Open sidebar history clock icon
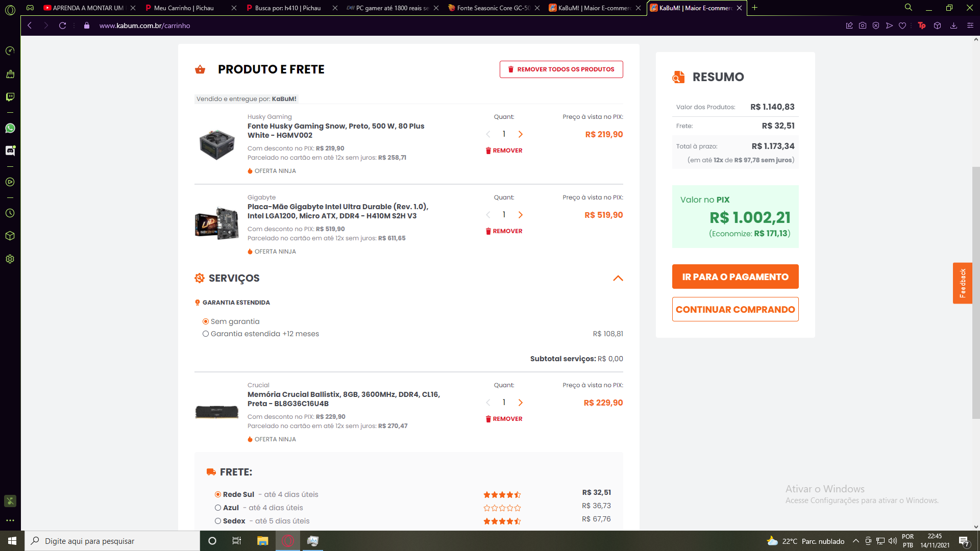This screenshot has width=980, height=551. click(x=10, y=213)
